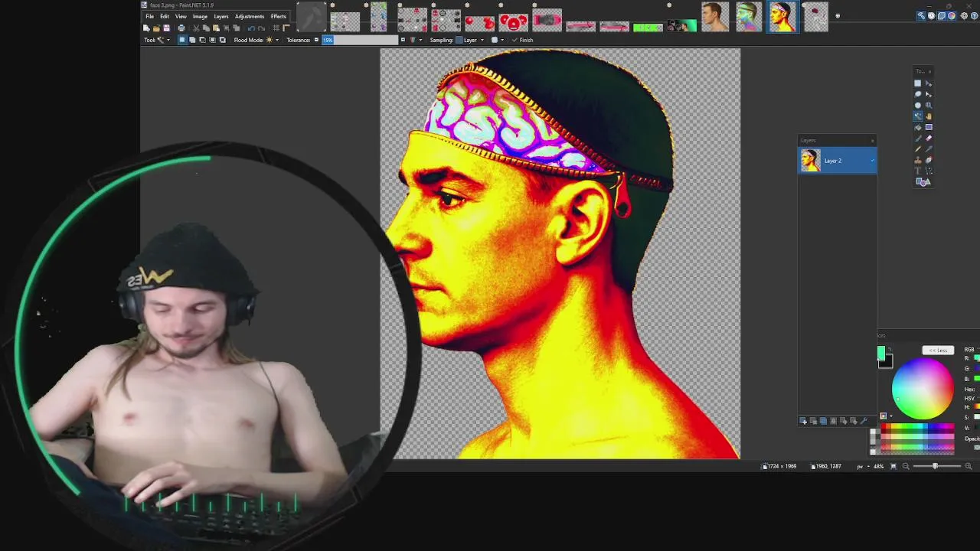
Task: Select the Clone Stamp tool
Action: 918,160
